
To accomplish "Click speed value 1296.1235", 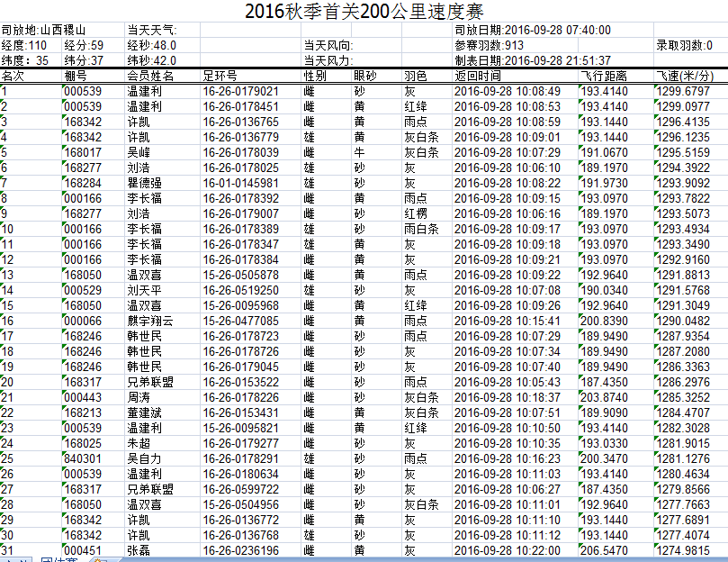I will [683, 137].
